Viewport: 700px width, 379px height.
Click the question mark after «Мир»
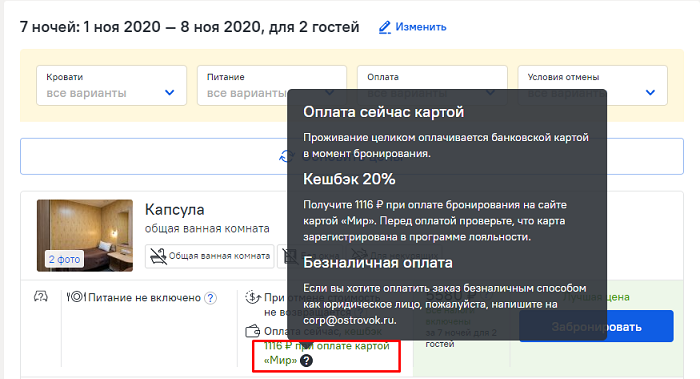(x=306, y=360)
